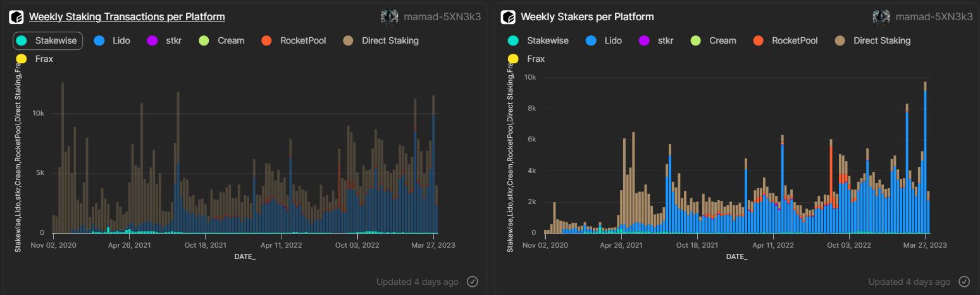Image resolution: width=980 pixels, height=295 pixels.
Task: Open the mamad-5XN3k3 author profile on the left panel
Action: tap(442, 17)
